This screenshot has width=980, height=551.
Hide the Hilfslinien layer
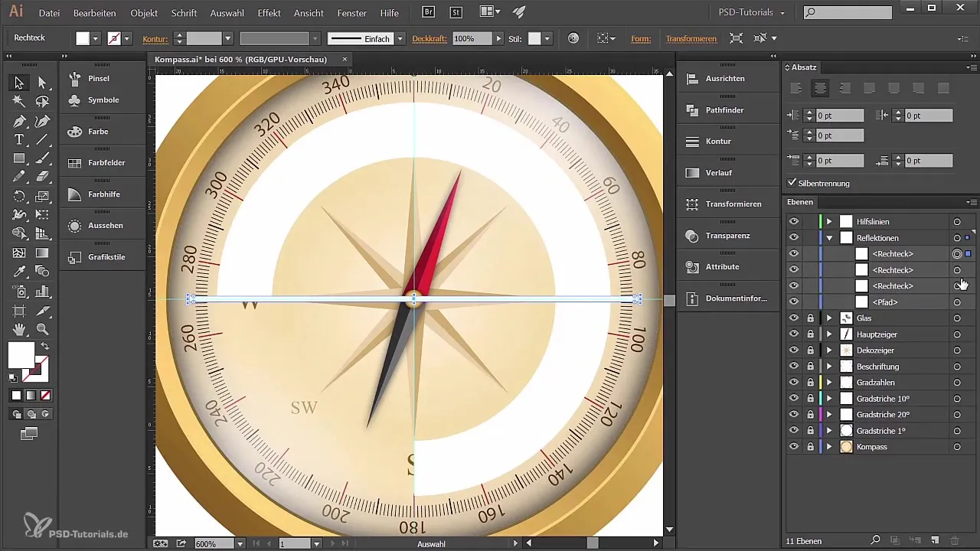coord(794,221)
